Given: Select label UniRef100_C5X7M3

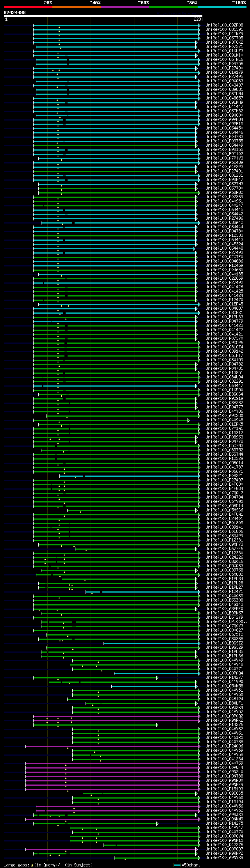Looking at the screenshot, I should tap(224, 446).
